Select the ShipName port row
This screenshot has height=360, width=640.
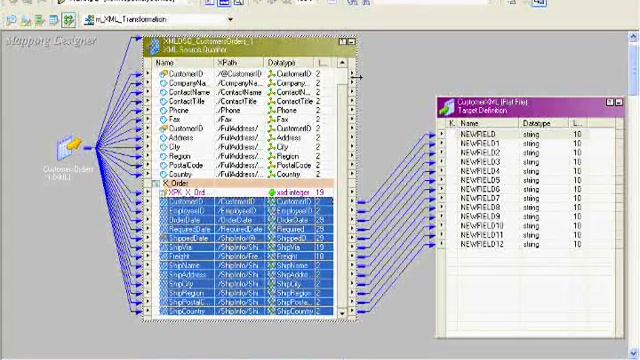(246, 266)
